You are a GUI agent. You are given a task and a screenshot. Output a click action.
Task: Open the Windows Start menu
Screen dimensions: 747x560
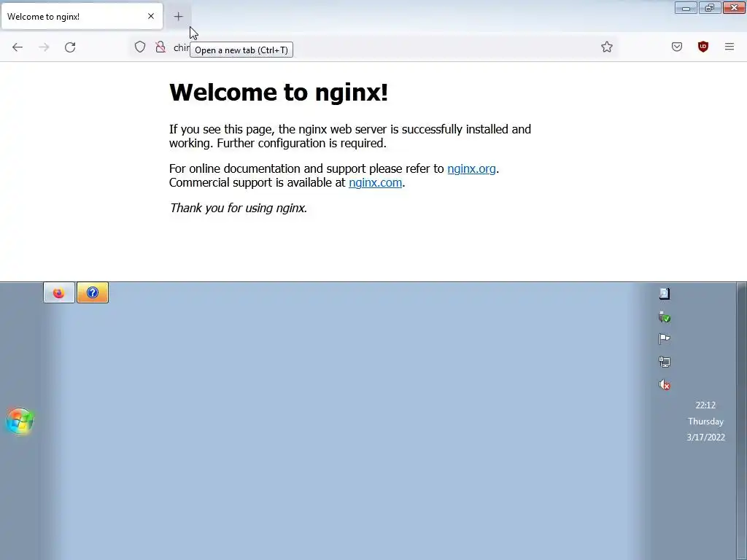pos(20,421)
